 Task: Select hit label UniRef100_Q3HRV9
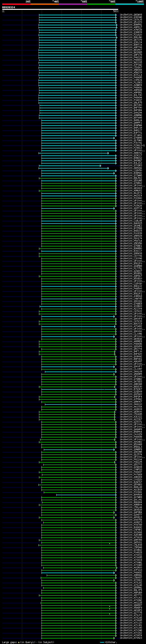pyautogui.click(x=131, y=32)
